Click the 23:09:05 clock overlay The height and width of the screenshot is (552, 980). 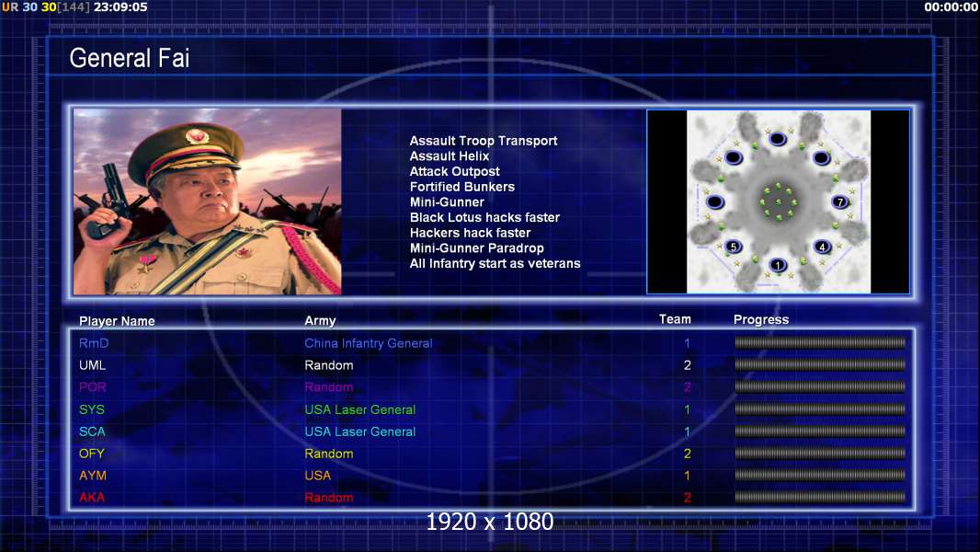click(x=120, y=6)
